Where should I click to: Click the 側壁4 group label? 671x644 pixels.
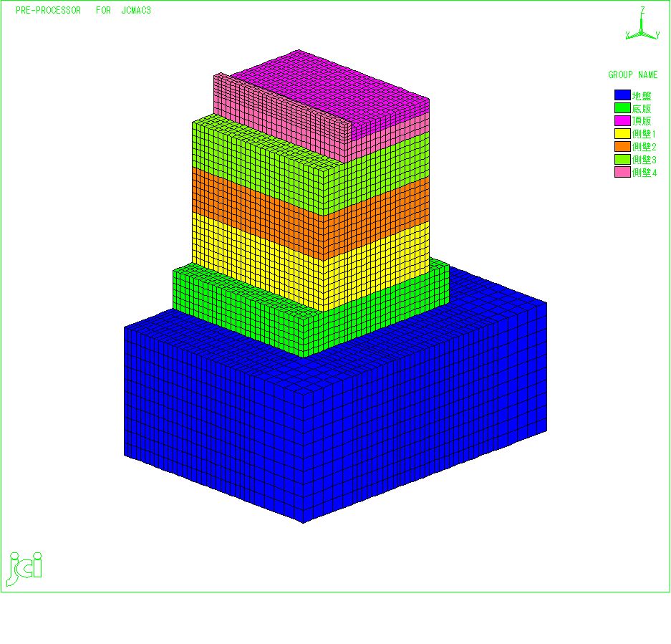644,173
